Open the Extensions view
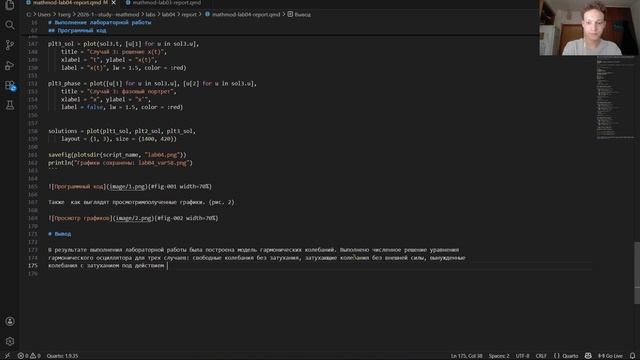The image size is (640, 360). tap(10, 85)
